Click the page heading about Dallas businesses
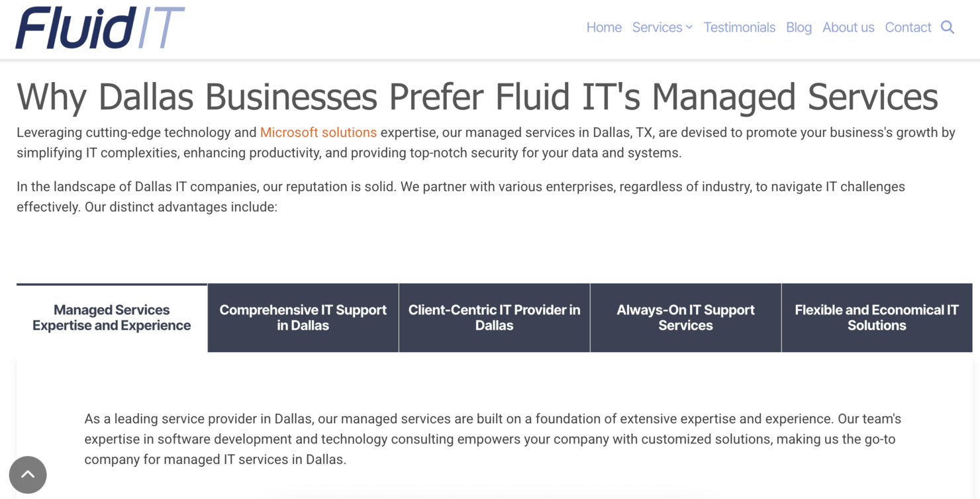Screen dimensions: 980x499 click(x=477, y=97)
